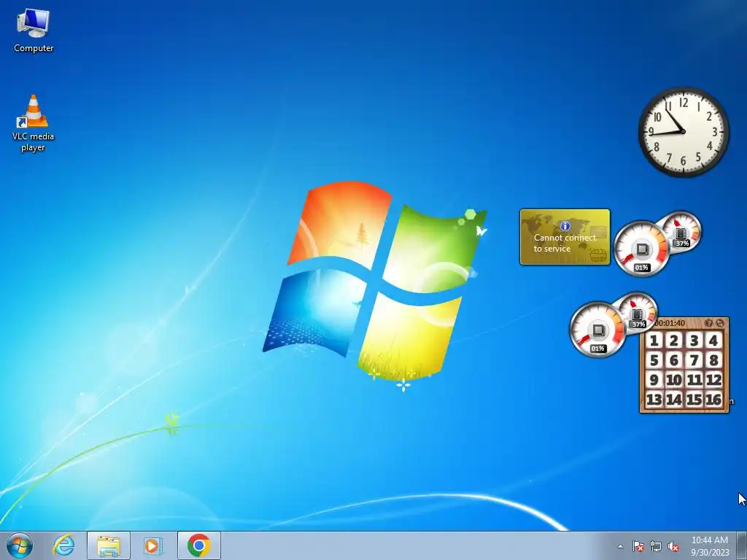
Task: Click puzzle tile 5
Action: (654, 360)
